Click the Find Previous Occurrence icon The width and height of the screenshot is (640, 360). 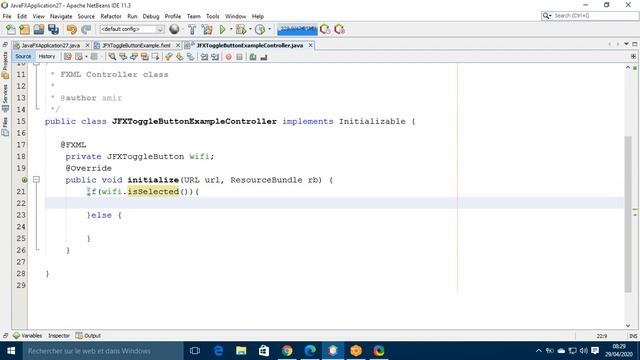123,57
